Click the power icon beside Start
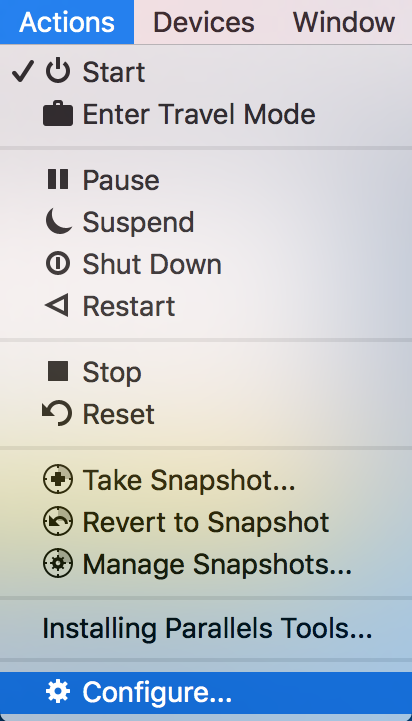This screenshot has width=412, height=721. point(58,72)
